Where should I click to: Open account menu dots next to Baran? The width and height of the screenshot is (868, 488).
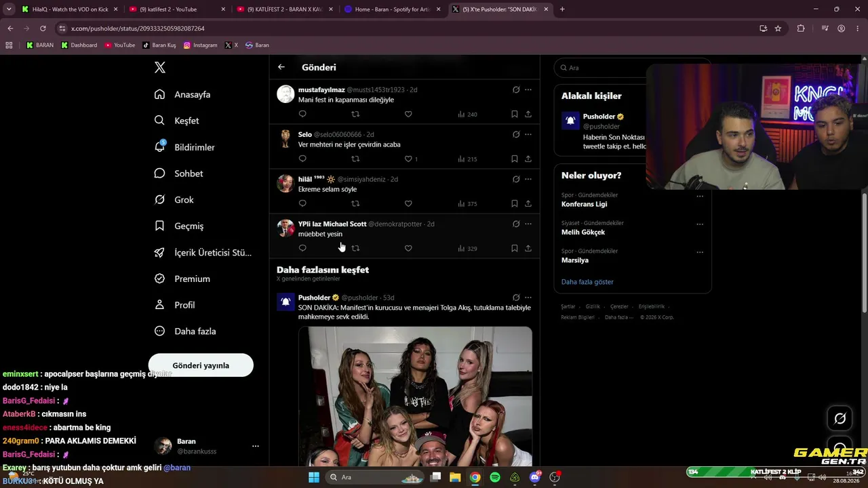tap(256, 446)
